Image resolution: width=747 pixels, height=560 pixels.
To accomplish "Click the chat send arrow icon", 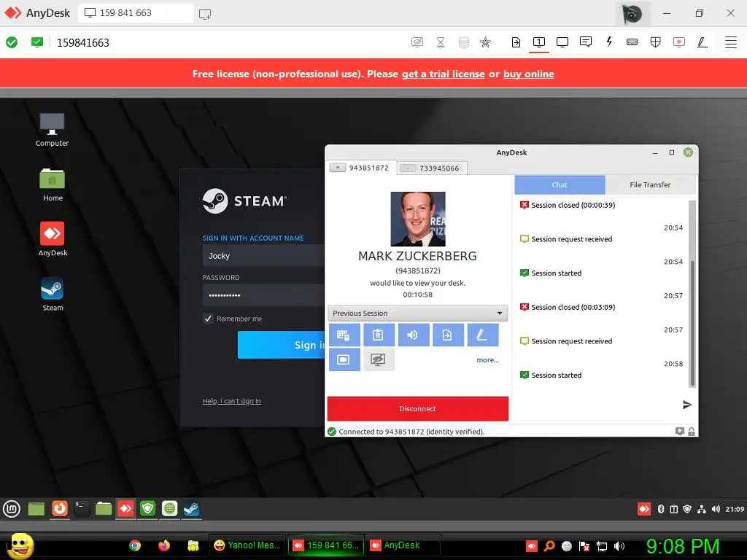I will 686,405.
